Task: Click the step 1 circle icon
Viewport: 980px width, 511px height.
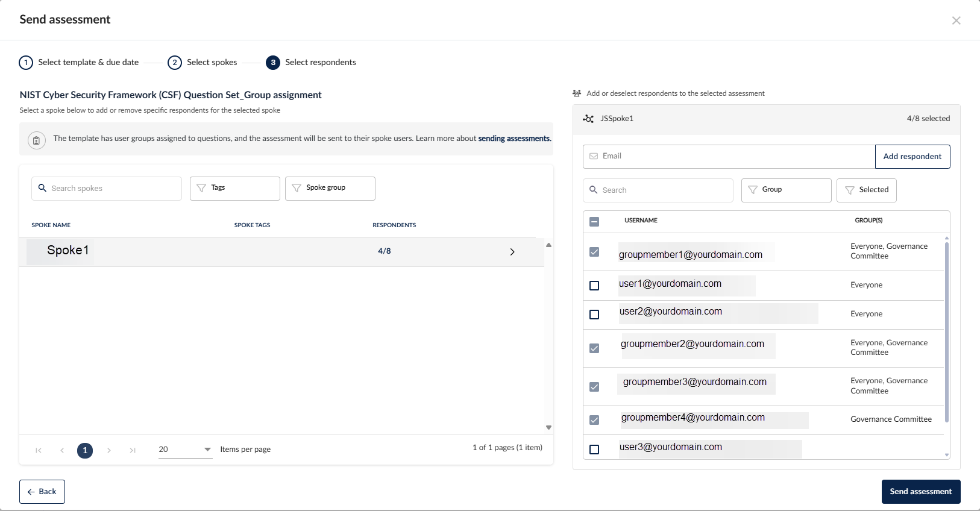Action: click(x=26, y=63)
